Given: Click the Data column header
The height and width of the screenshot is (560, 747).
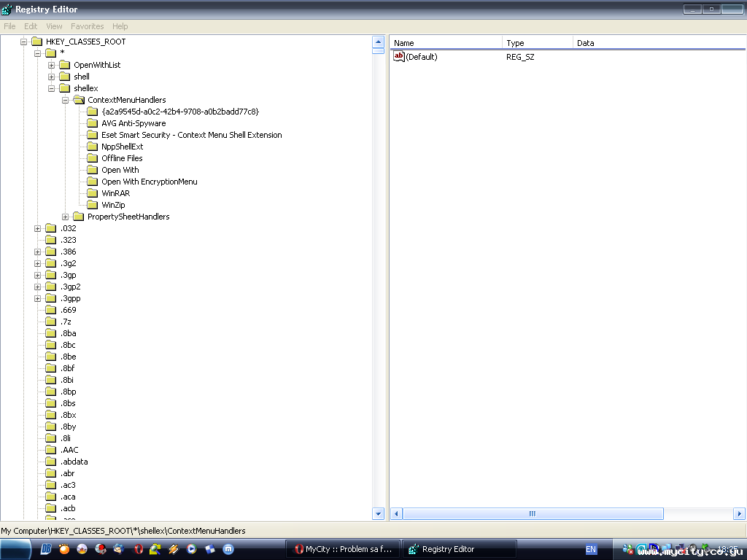Looking at the screenshot, I should point(659,43).
